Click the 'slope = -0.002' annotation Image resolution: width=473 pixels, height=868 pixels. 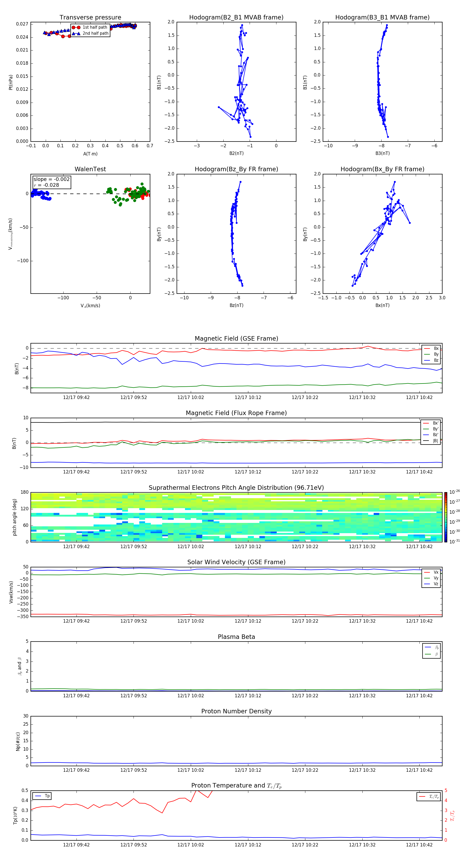tap(52, 179)
